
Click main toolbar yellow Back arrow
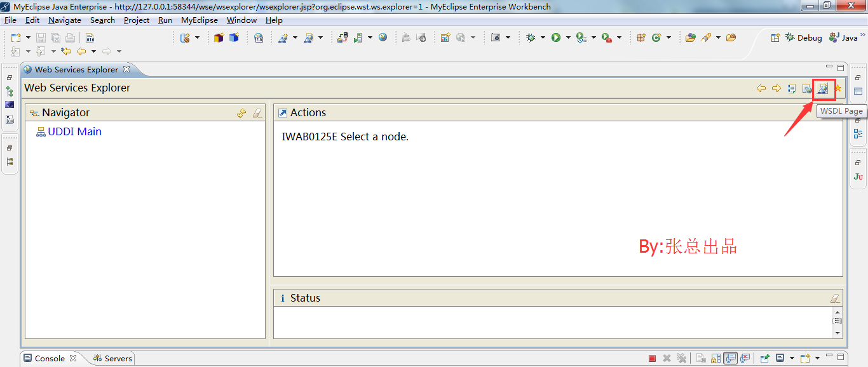81,51
